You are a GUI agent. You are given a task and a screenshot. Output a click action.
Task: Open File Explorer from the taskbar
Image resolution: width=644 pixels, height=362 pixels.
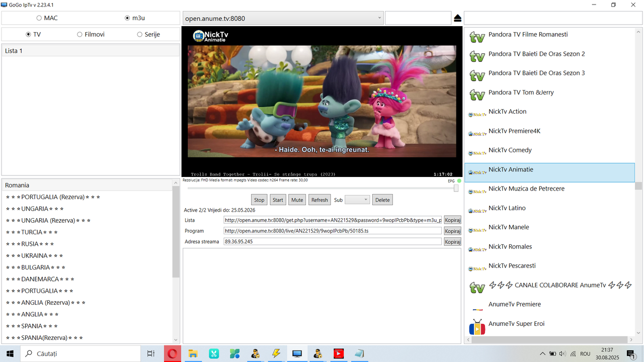(x=193, y=353)
